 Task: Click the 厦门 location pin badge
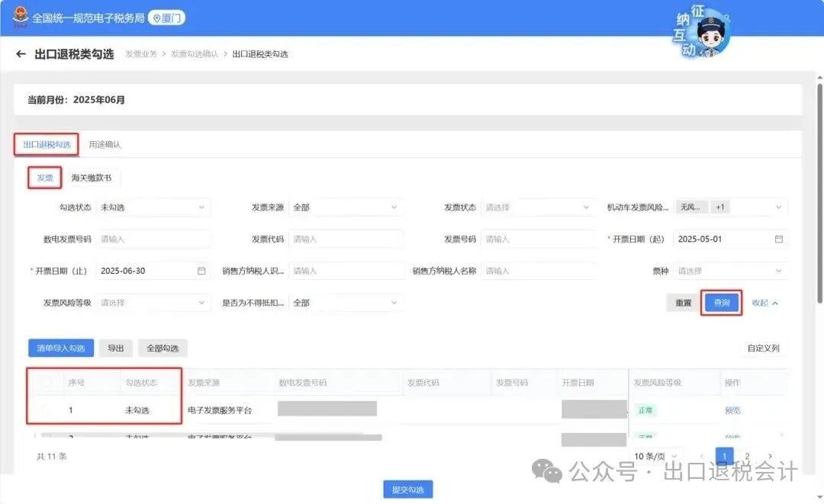166,18
